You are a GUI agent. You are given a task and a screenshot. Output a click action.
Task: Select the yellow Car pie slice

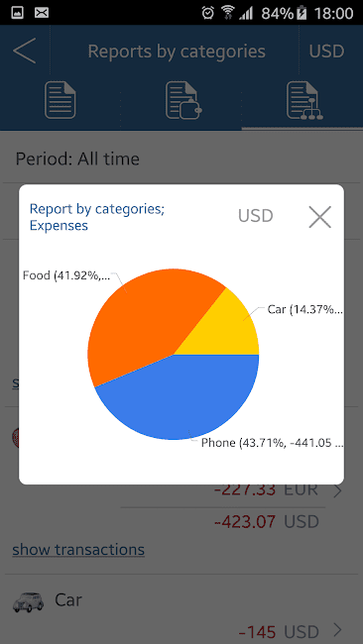pos(226,329)
